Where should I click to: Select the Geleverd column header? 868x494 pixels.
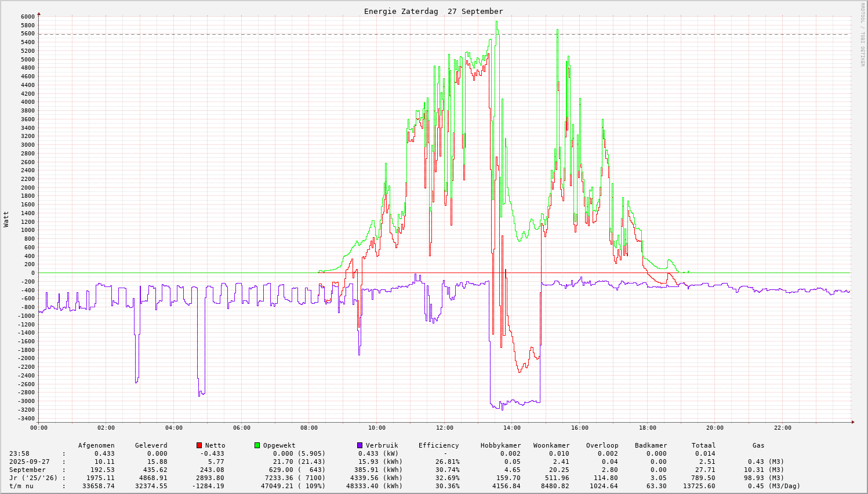[151, 445]
